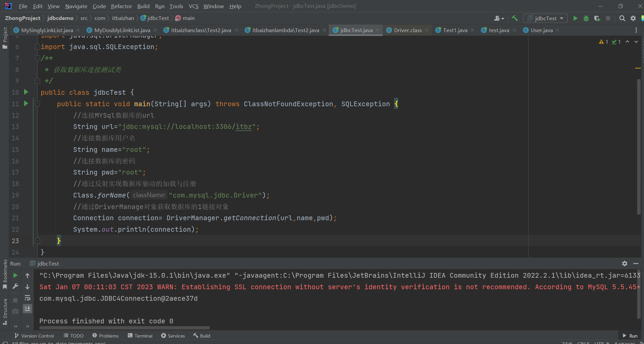The width and height of the screenshot is (644, 344).
Task: Open the Bookmarks tool window
Action: click(5, 274)
